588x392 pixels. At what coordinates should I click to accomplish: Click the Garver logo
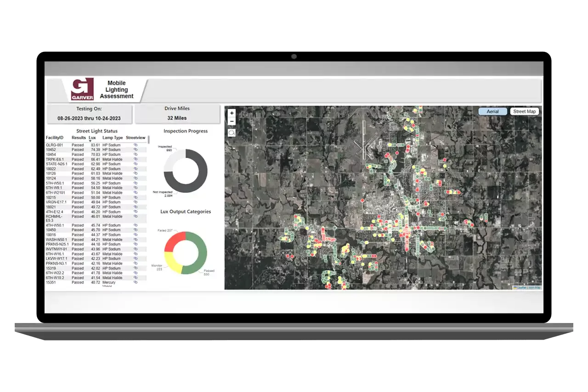pyautogui.click(x=82, y=89)
